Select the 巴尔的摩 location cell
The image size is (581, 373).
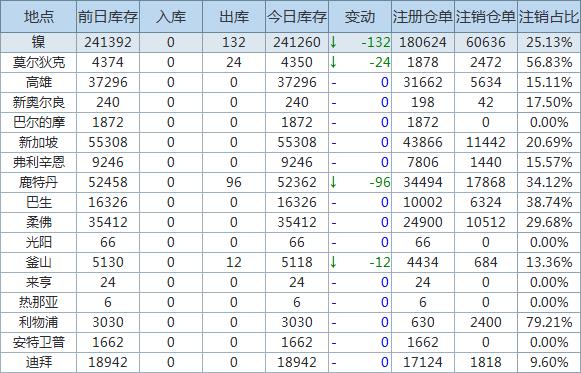click(x=39, y=122)
